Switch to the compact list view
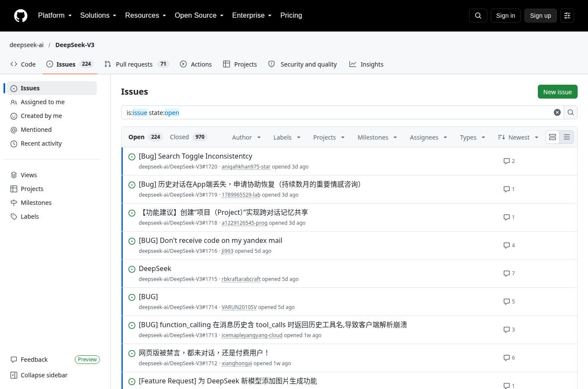The width and height of the screenshot is (588, 389). (x=567, y=137)
